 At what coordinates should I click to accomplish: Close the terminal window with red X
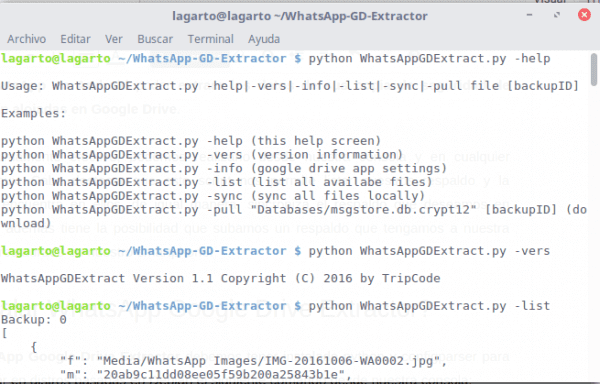pyautogui.click(x=584, y=15)
